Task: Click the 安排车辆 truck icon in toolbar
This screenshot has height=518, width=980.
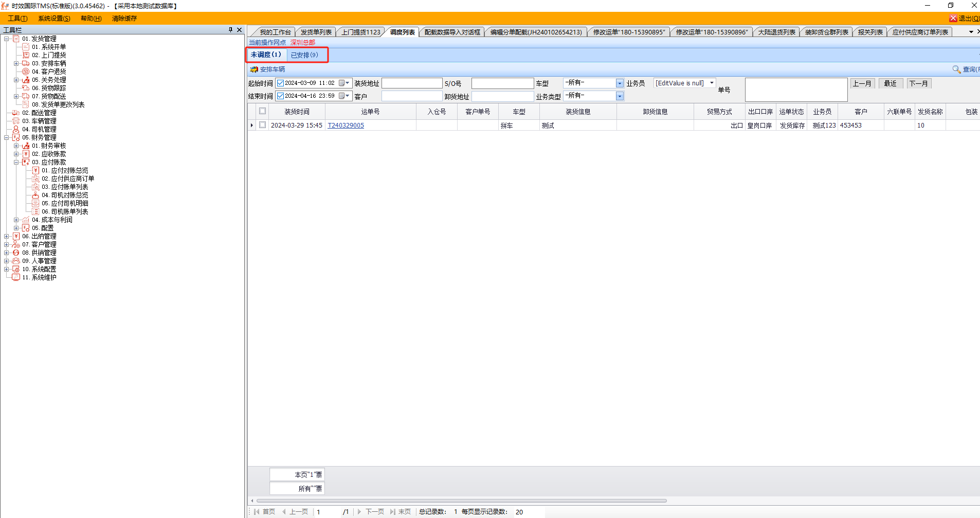Action: [x=254, y=69]
